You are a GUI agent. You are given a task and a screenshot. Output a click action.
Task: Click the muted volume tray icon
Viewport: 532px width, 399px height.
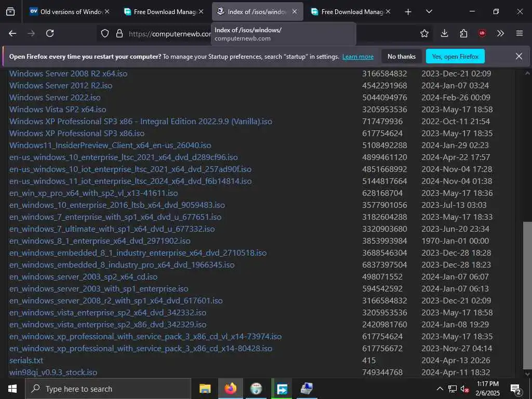(x=465, y=389)
